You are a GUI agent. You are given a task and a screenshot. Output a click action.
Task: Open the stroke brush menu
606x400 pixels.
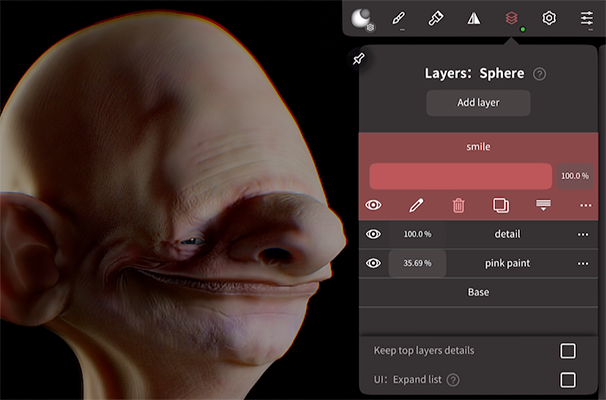tap(399, 18)
